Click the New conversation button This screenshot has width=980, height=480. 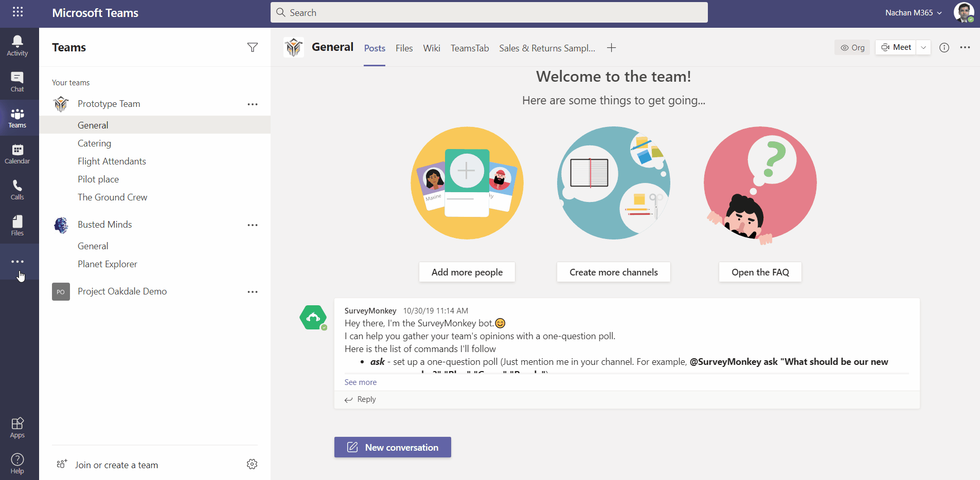click(x=393, y=447)
